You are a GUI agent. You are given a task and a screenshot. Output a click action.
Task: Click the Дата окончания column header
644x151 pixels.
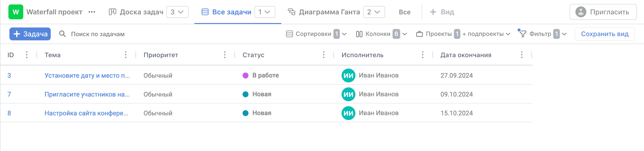466,55
